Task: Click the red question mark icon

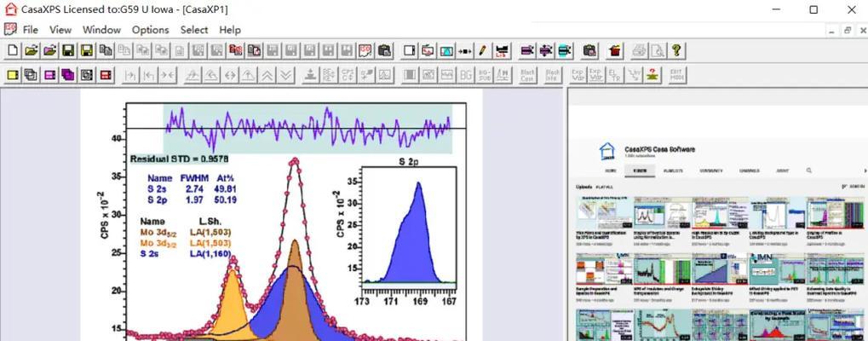Action: click(654, 75)
